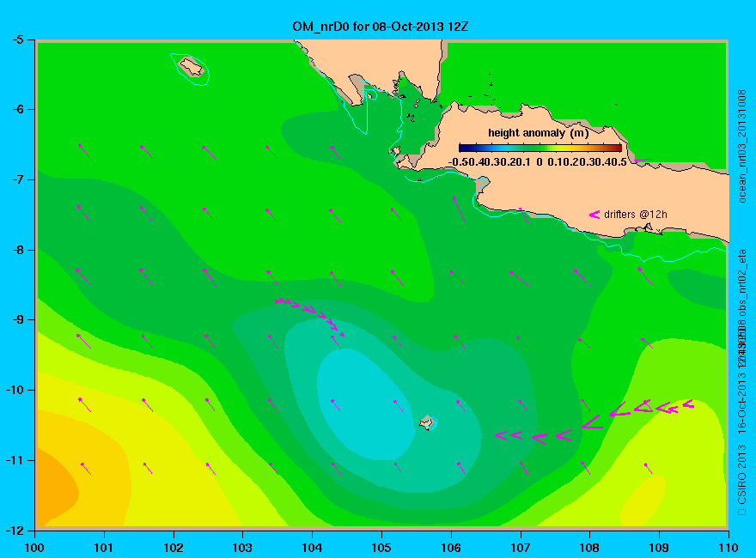Image resolution: width=756 pixels, height=558 pixels.
Task: Click longitude tick label 105
Action: pos(381,548)
